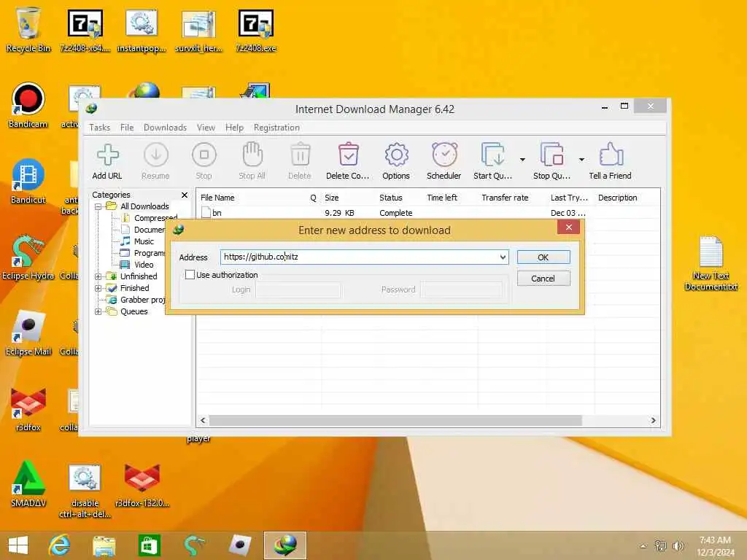Open the File menu

[127, 128]
